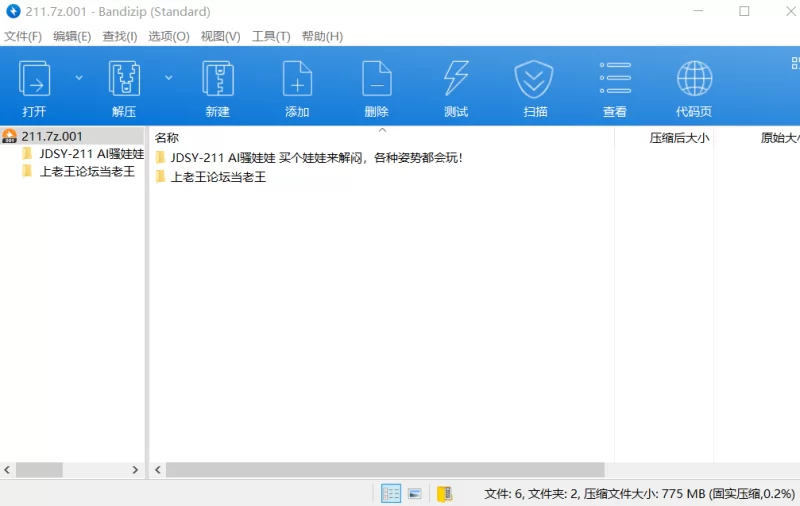Select the 211.7z.001 root in the tree
Image resolution: width=800 pixels, height=506 pixels.
click(52, 136)
